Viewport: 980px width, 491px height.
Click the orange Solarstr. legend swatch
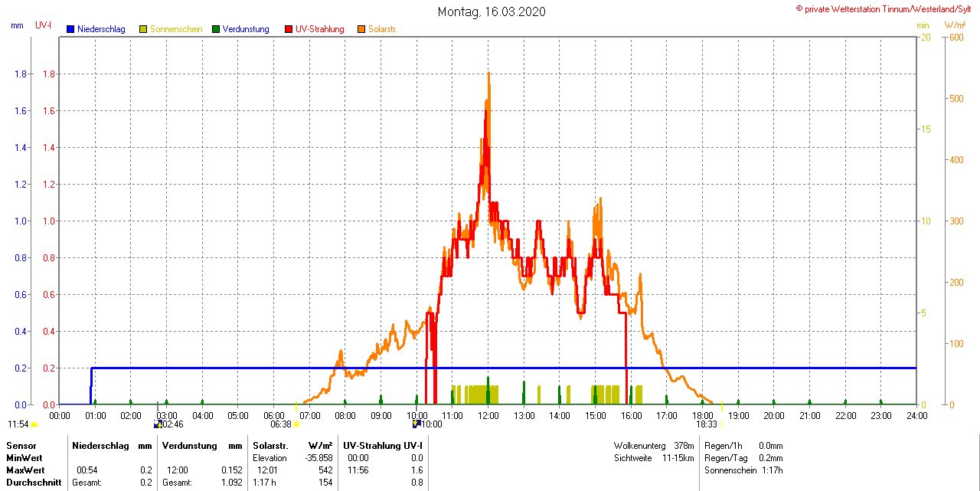point(361,29)
